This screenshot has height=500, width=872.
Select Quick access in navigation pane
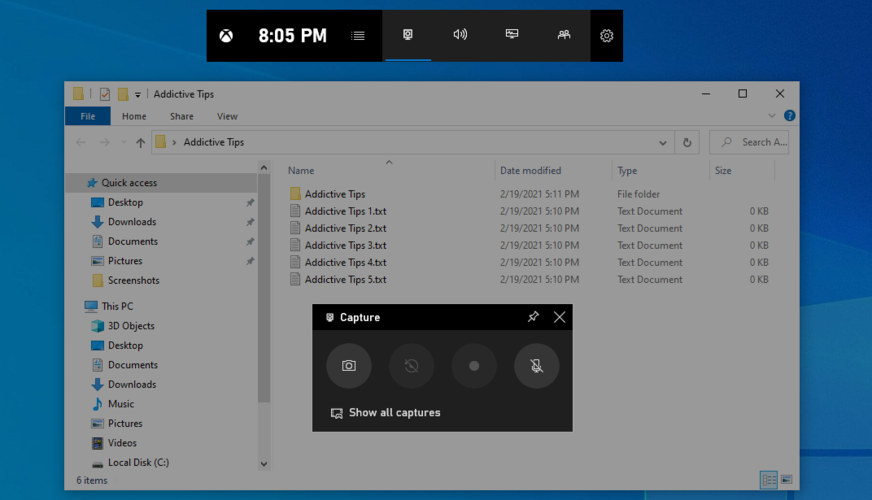coord(161,183)
